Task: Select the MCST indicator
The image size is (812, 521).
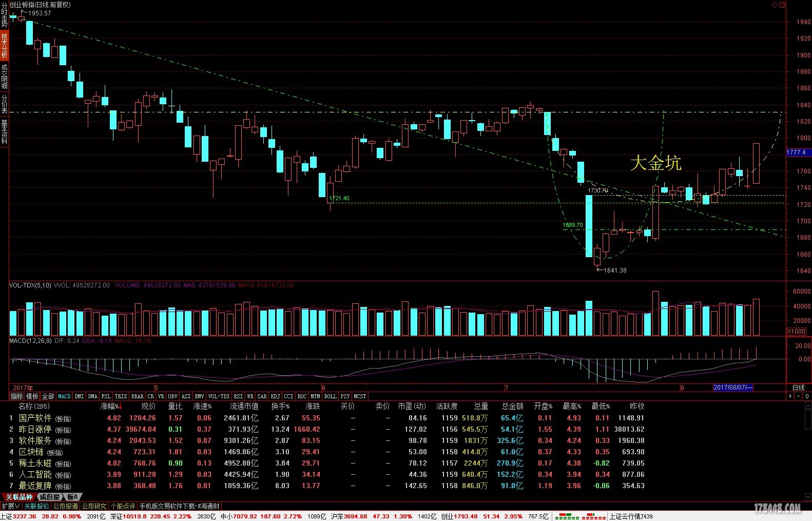Action: click(x=360, y=396)
